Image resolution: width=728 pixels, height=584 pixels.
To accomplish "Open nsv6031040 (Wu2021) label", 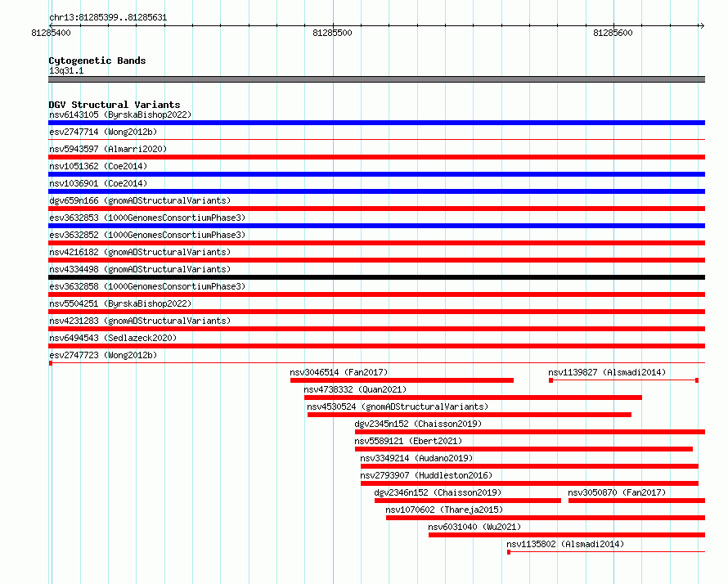I will pos(474,527).
